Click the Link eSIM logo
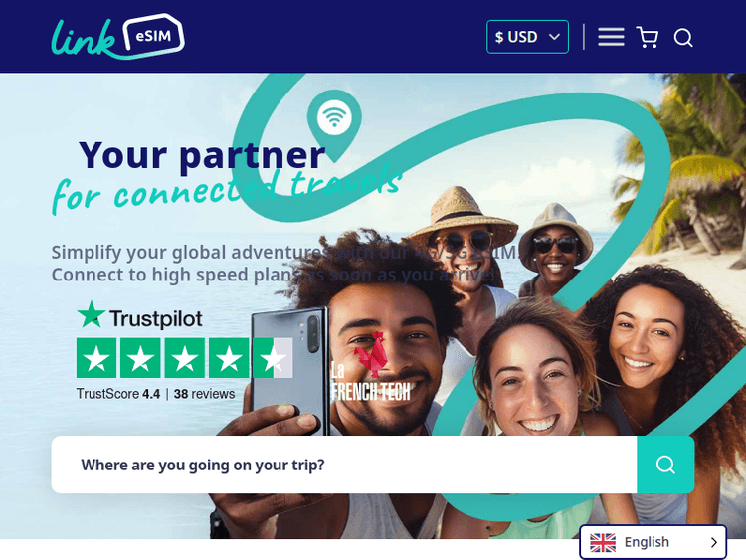The image size is (746, 560). coord(118,37)
